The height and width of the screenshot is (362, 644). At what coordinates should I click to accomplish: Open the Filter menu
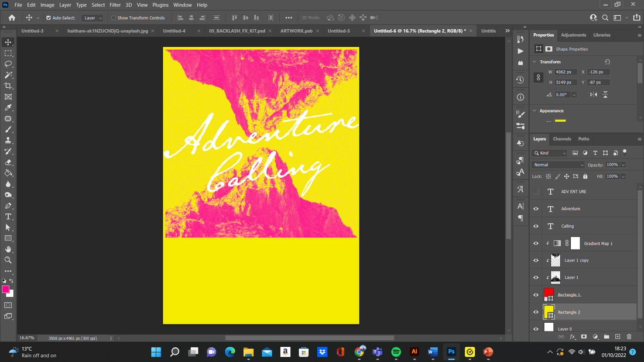(115, 5)
